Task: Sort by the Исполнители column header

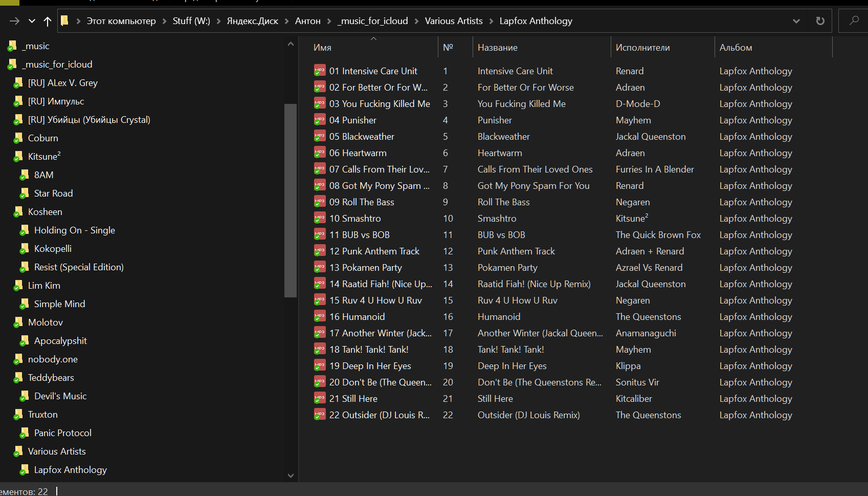Action: pos(642,48)
